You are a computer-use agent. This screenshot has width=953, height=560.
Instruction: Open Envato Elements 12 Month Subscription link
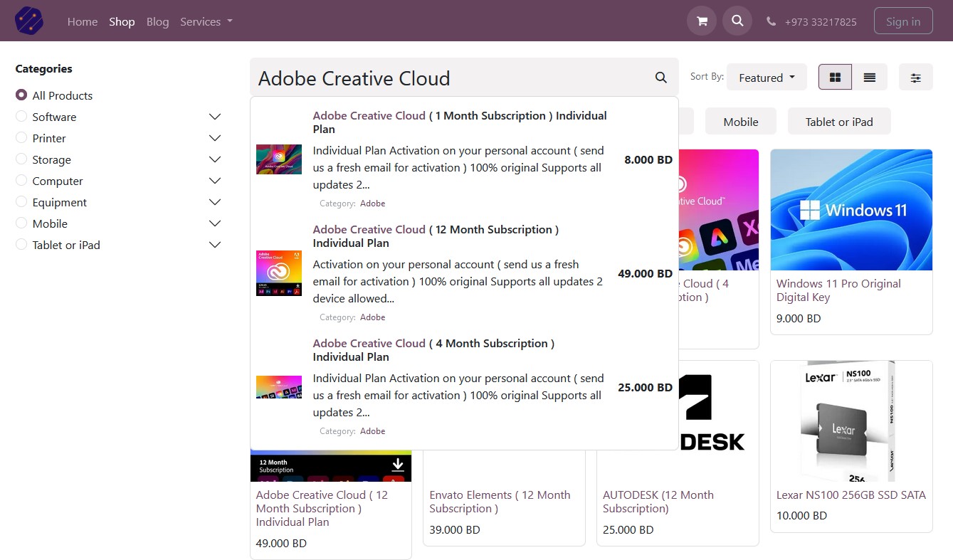pos(500,502)
